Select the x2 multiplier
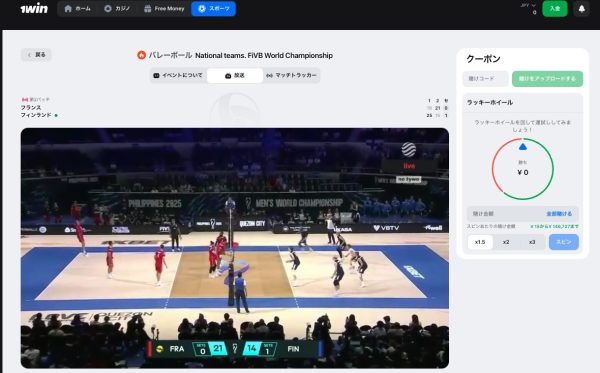Screen dimensions: 600x373 pyautogui.click(x=506, y=242)
